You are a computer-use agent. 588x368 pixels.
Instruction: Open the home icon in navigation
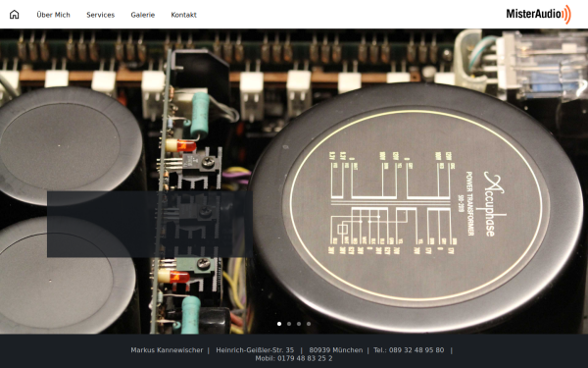[15, 15]
